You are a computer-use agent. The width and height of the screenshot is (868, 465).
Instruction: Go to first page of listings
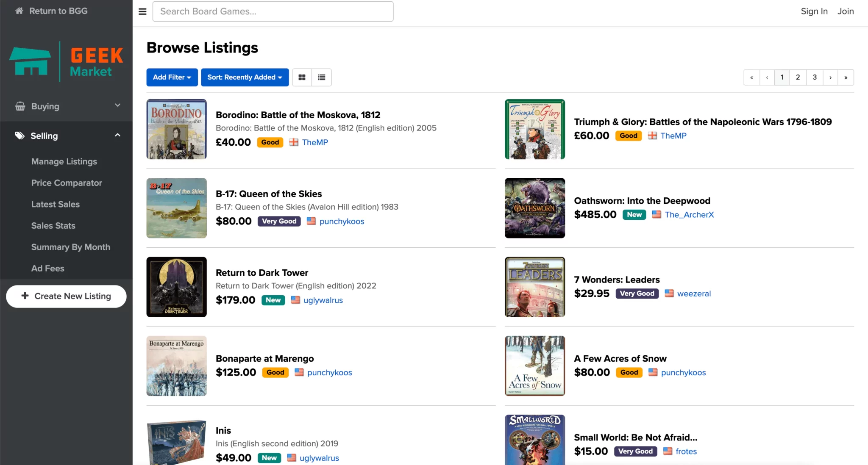click(x=751, y=77)
